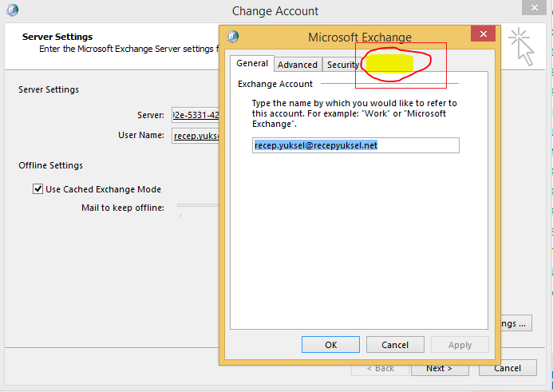This screenshot has width=553, height=392.
Task: Open the Advanced tab
Action: (x=298, y=65)
